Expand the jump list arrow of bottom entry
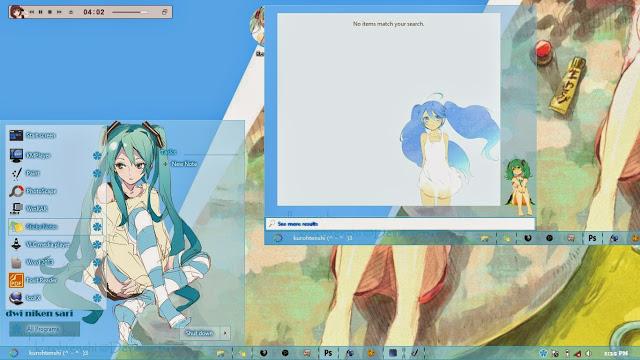The image size is (640, 360). 97,298
